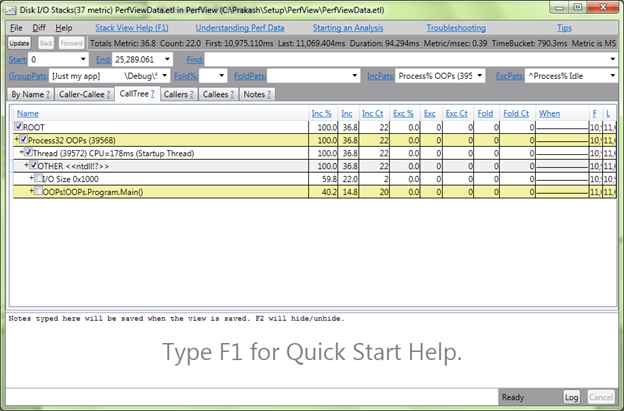Image resolution: width=624 pixels, height=411 pixels.
Task: Open the Start value dropdown
Action: tap(83, 60)
